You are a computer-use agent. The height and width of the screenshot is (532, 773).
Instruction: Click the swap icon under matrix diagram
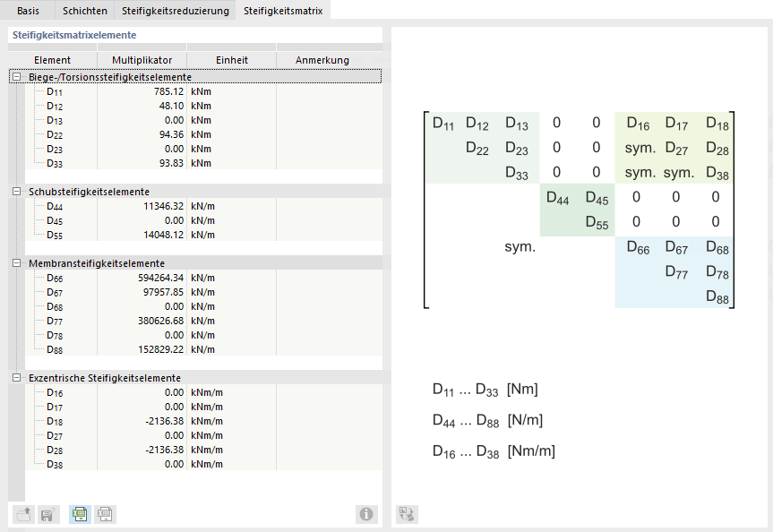click(x=408, y=514)
